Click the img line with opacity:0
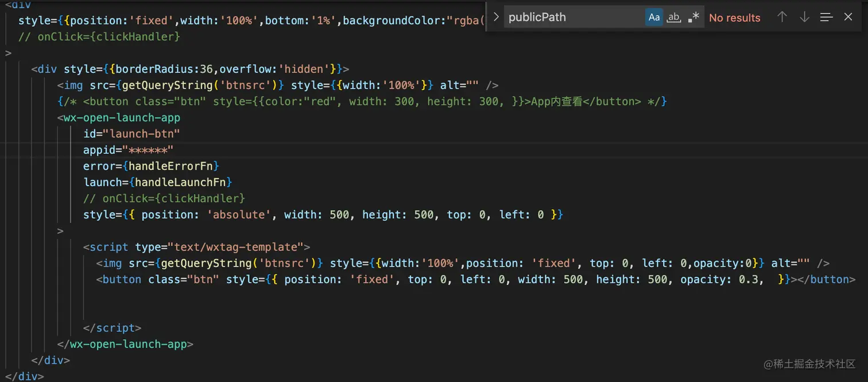The width and height of the screenshot is (868, 382). click(463, 263)
